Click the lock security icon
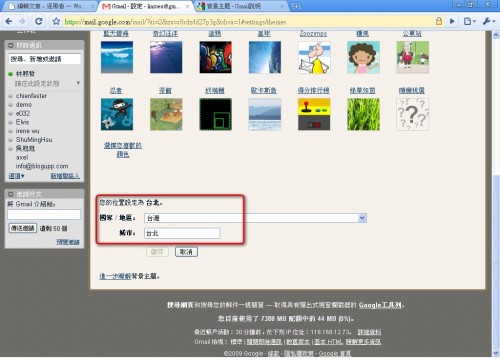Viewport: 500px width, 360px height. click(x=439, y=22)
